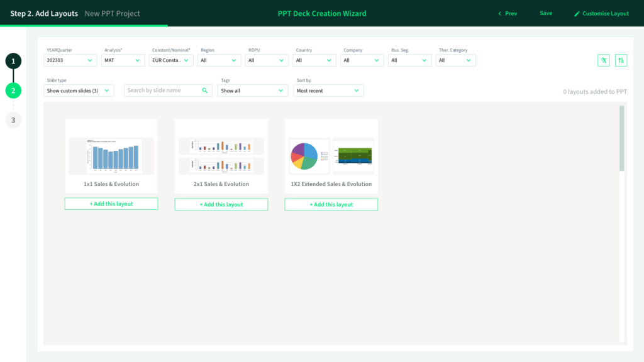
Task: Click the layouts list vertical scrollbar
Action: pyautogui.click(x=622, y=138)
